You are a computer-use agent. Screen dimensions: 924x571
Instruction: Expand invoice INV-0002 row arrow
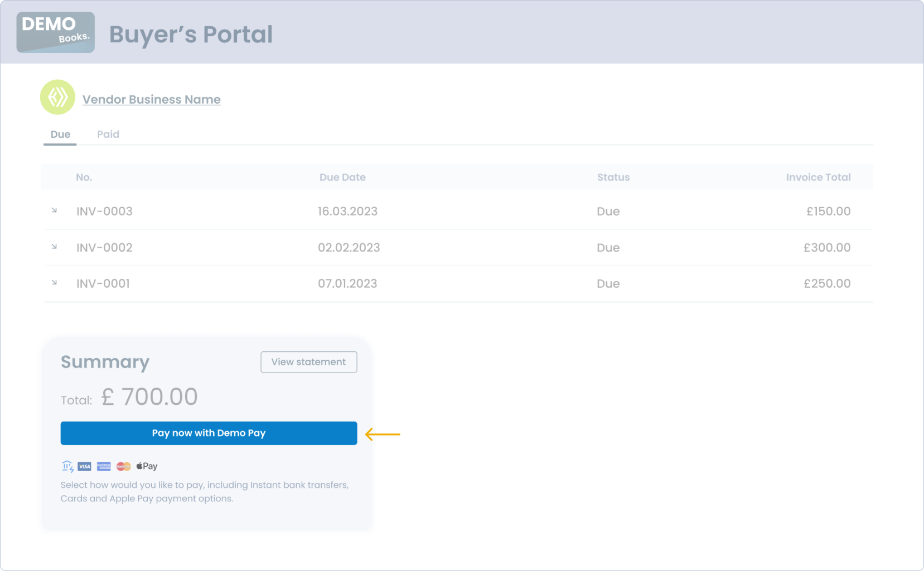click(54, 246)
